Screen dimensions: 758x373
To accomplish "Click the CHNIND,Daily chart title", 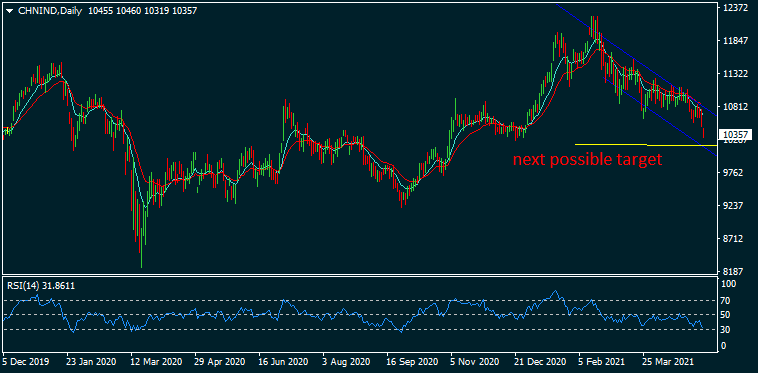I will click(50, 10).
